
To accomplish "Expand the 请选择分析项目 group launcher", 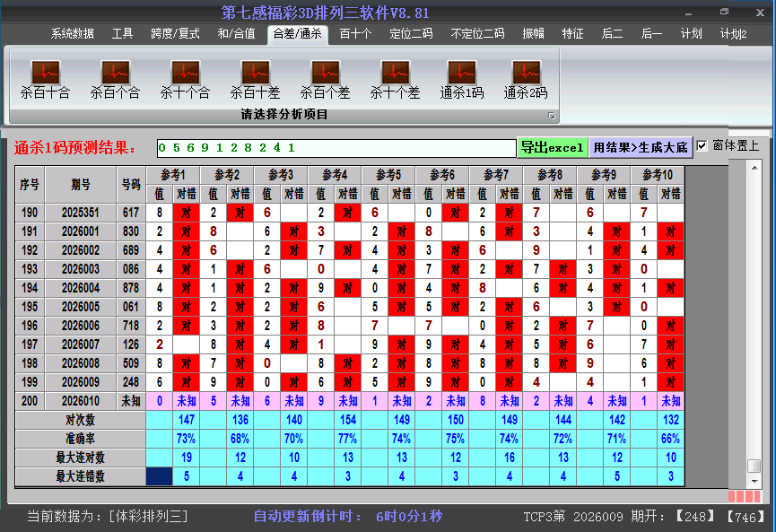I will click(x=552, y=116).
